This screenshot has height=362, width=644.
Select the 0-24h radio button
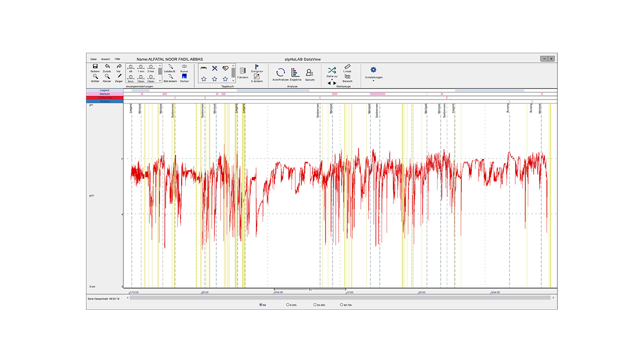click(x=288, y=305)
